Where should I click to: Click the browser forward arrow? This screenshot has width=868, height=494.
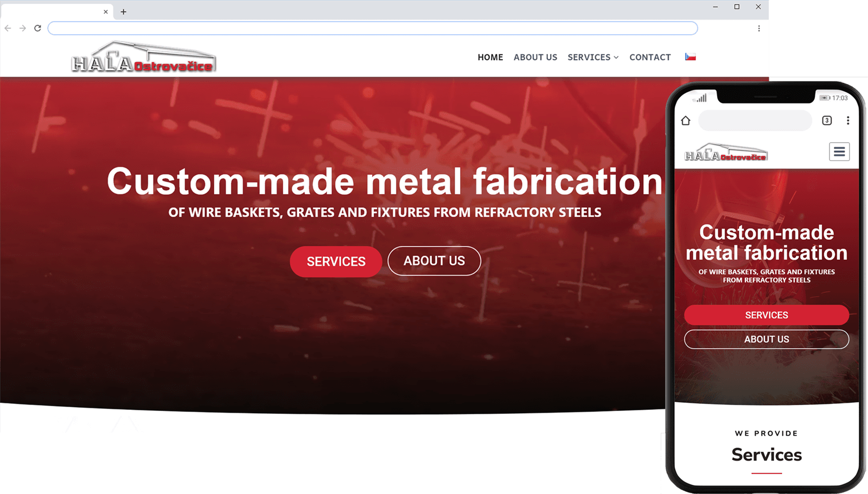coord(22,28)
